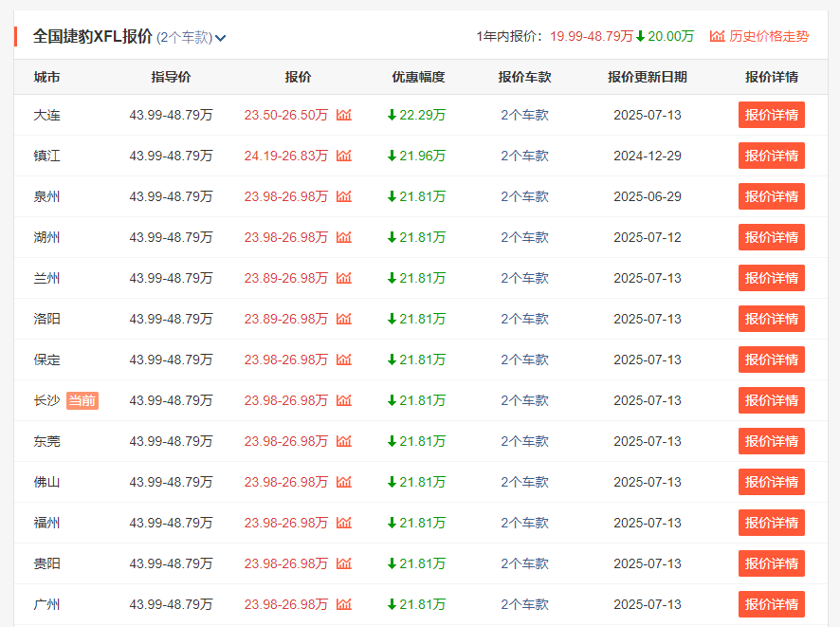This screenshot has width=840, height=627.
Task: Open price trend chart icon for 保定
Action: click(x=344, y=360)
